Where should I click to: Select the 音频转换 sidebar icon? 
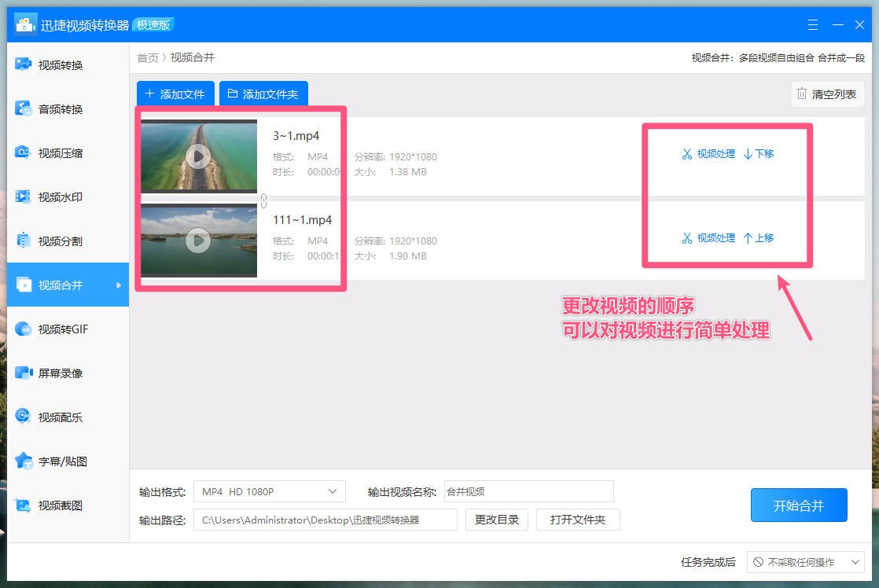coord(47,108)
